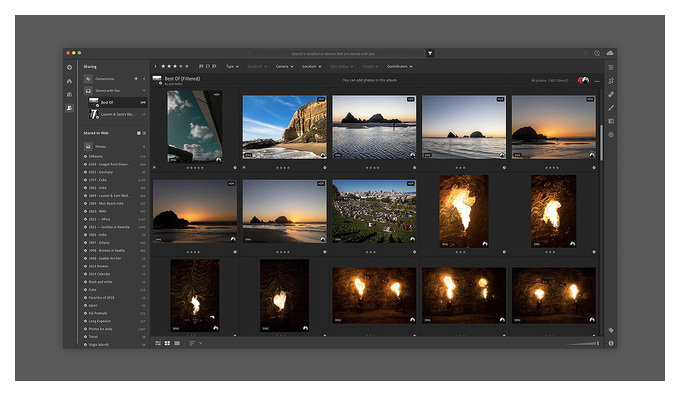Select the Crop and Rotate tool
This screenshot has height=396, width=680.
point(611,81)
